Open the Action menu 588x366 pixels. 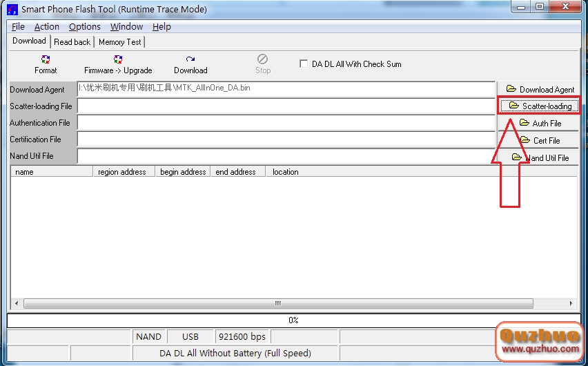coord(46,27)
